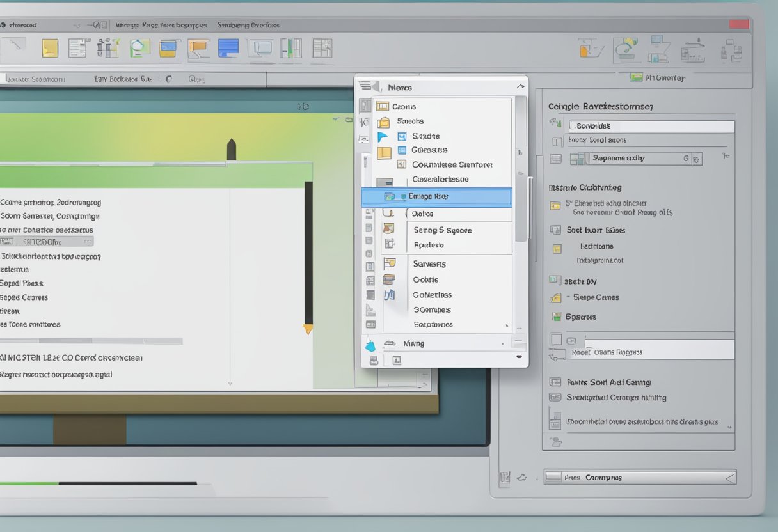Click the monitor screen icon in toolbar
Screen dimensions: 778x532
coord(260,48)
